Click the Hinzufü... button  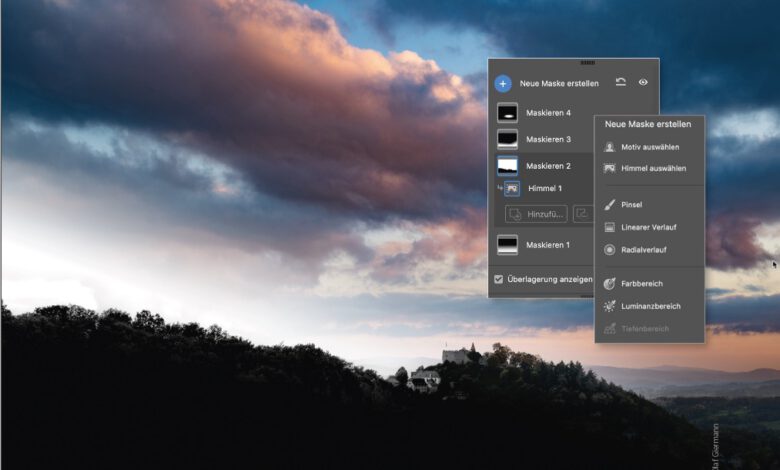click(x=536, y=214)
